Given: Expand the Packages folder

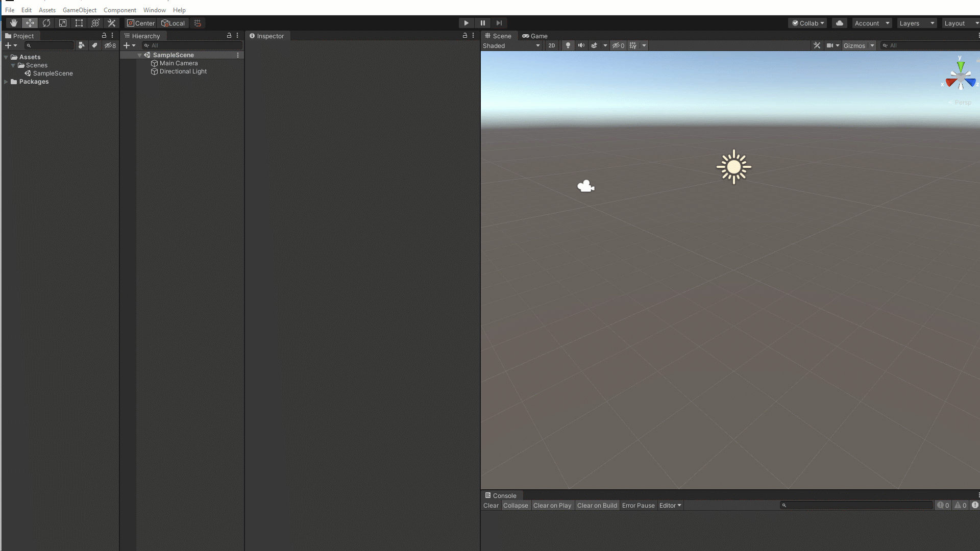Looking at the screenshot, I should 6,82.
